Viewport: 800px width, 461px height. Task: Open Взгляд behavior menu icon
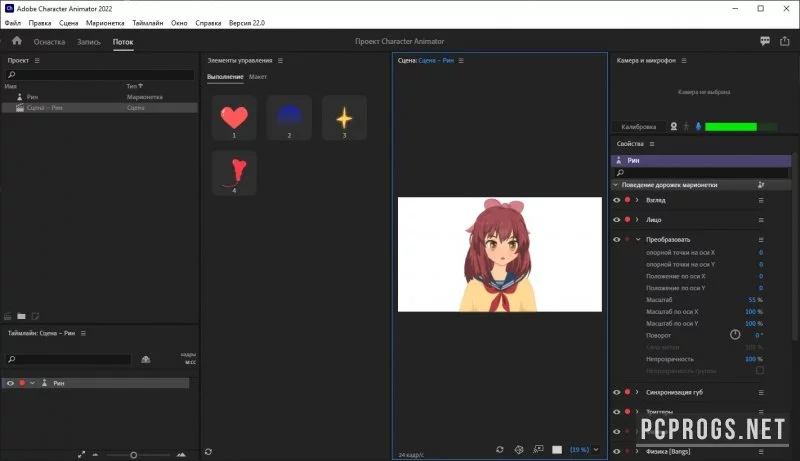[761, 200]
